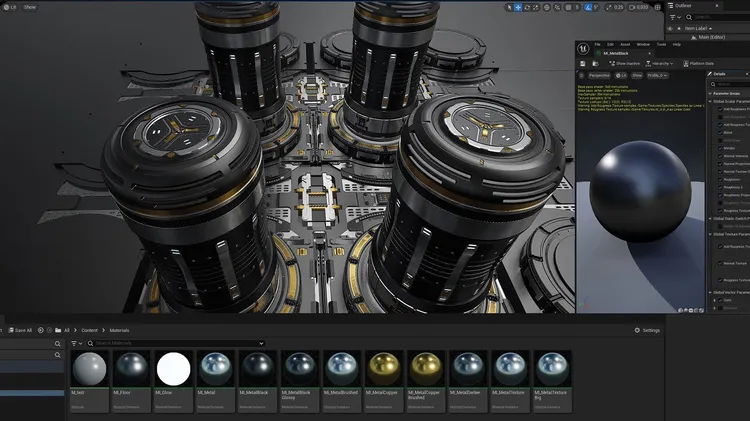This screenshot has width=750, height=421.
Task: Toggle the Blend parameter checkbox
Action: click(x=720, y=133)
